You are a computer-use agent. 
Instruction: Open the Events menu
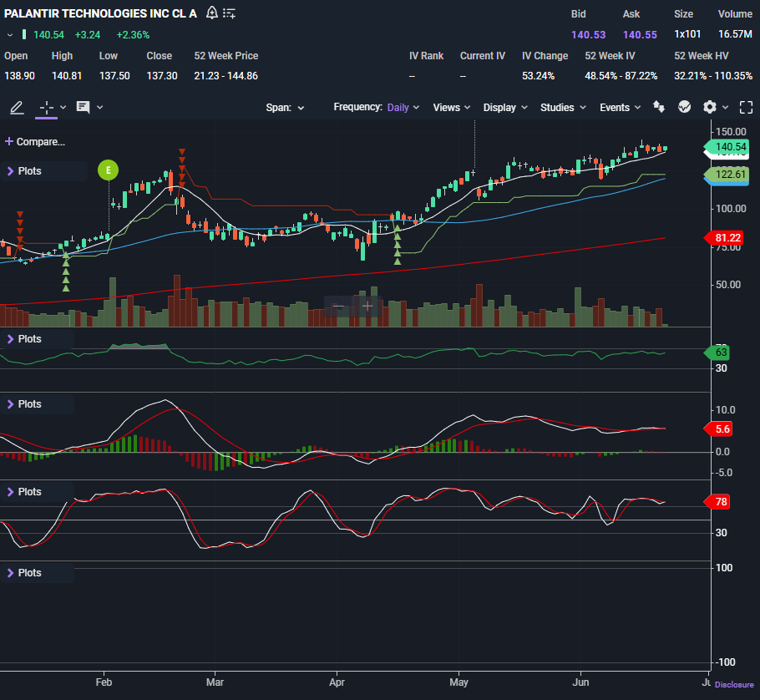(621, 108)
